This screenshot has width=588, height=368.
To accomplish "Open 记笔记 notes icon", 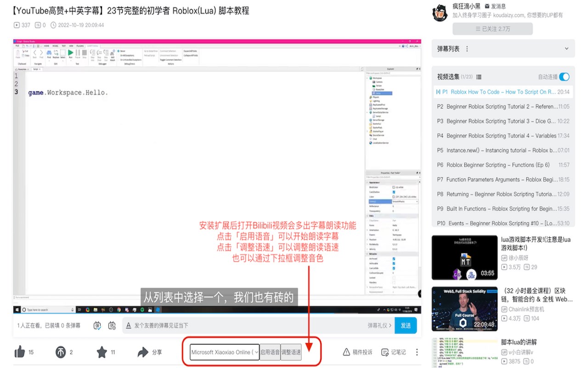I will [384, 352].
